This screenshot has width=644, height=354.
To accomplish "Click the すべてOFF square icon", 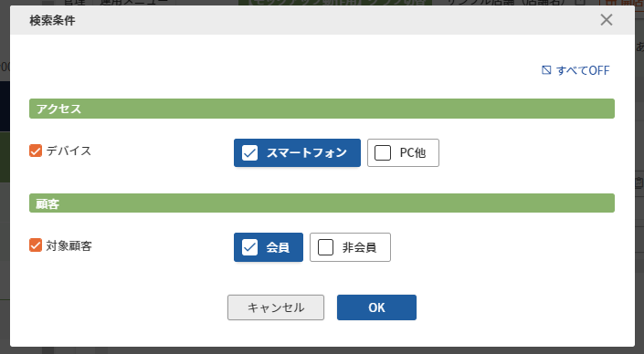I will 546,70.
